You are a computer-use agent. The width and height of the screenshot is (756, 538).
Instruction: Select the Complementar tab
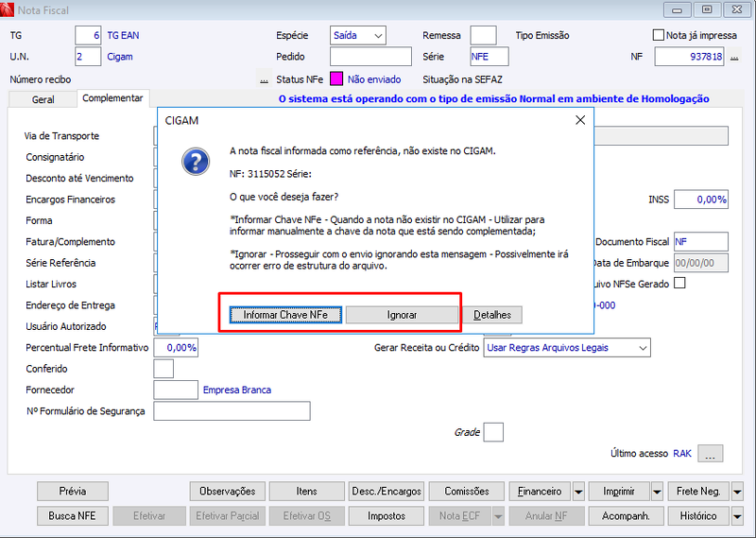(x=112, y=98)
